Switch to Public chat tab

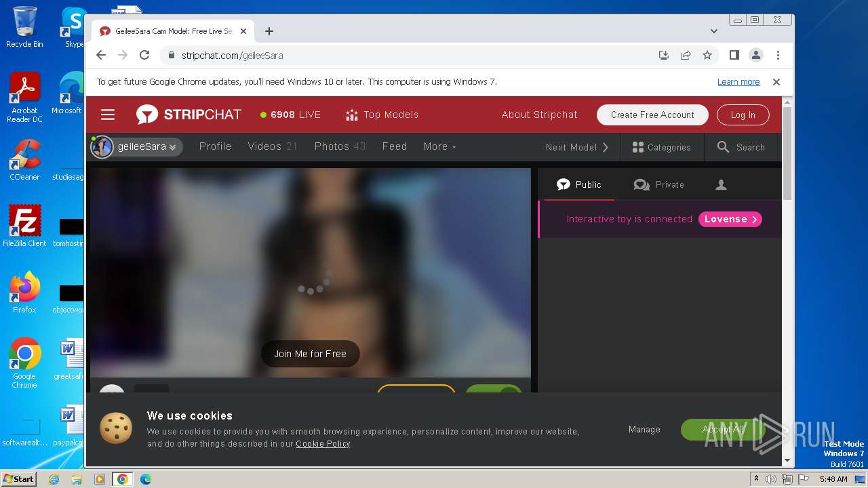click(578, 184)
